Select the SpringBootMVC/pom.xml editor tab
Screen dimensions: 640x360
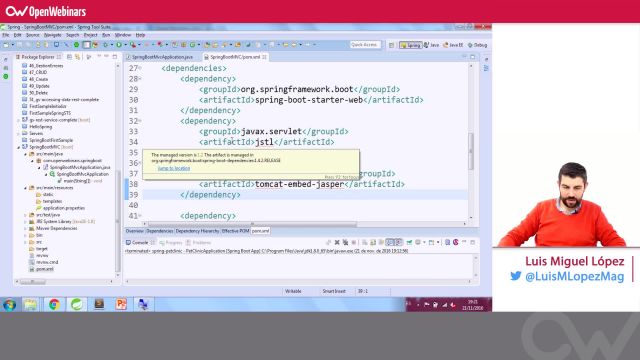tap(235, 57)
